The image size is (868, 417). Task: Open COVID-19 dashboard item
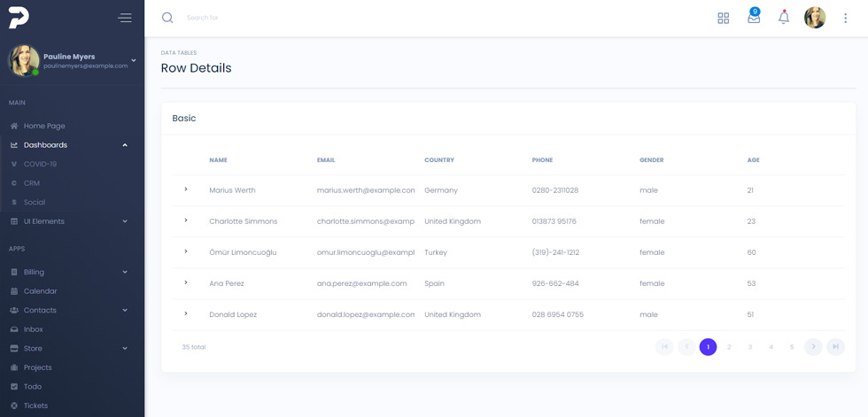pos(40,165)
